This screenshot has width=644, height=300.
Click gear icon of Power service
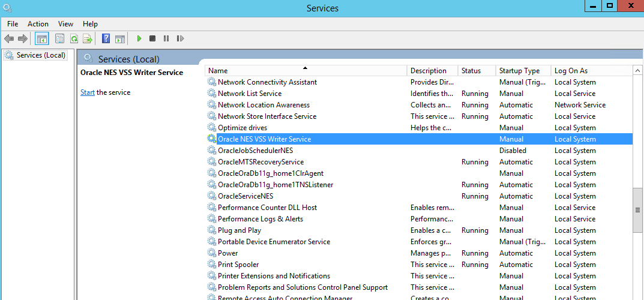(x=211, y=253)
